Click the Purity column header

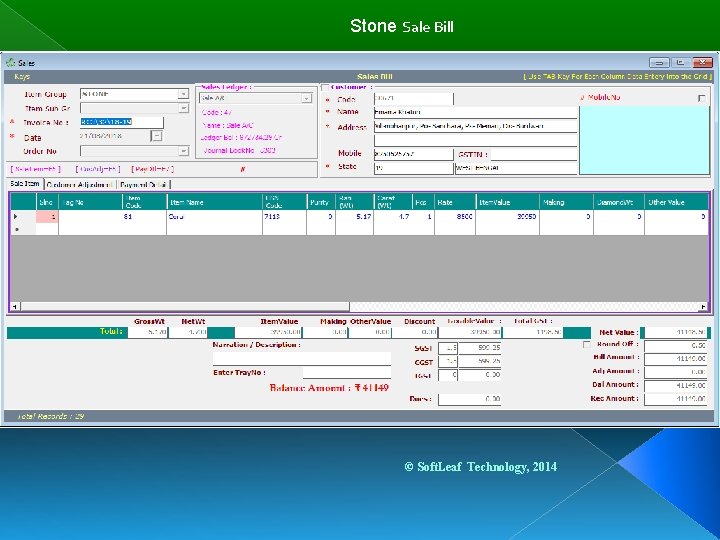[321, 202]
